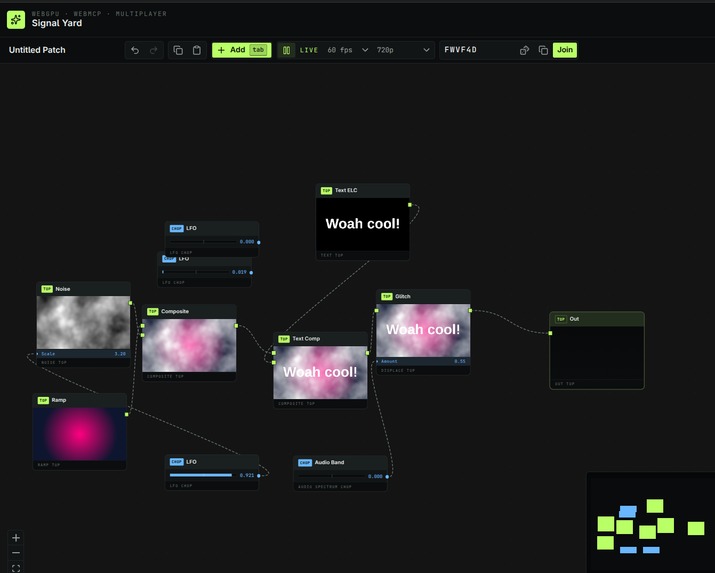Adjust the Glitch Amount parameter row

point(423,361)
